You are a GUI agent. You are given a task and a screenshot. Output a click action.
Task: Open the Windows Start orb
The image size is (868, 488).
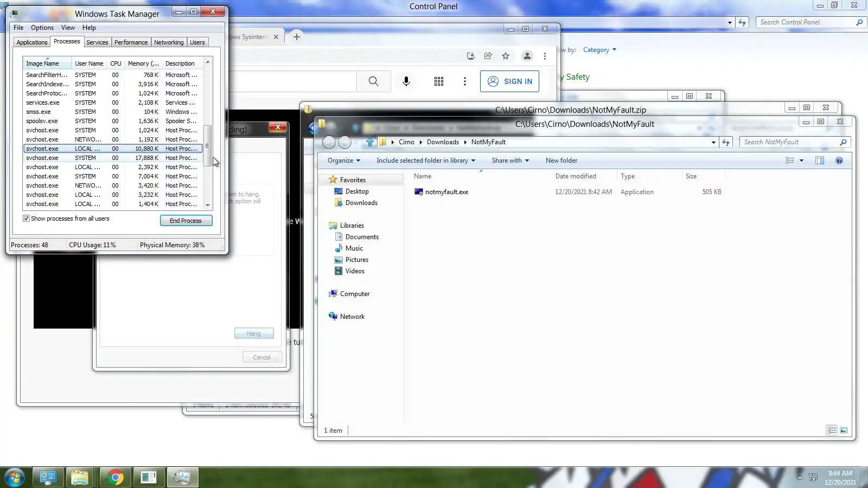click(x=15, y=477)
